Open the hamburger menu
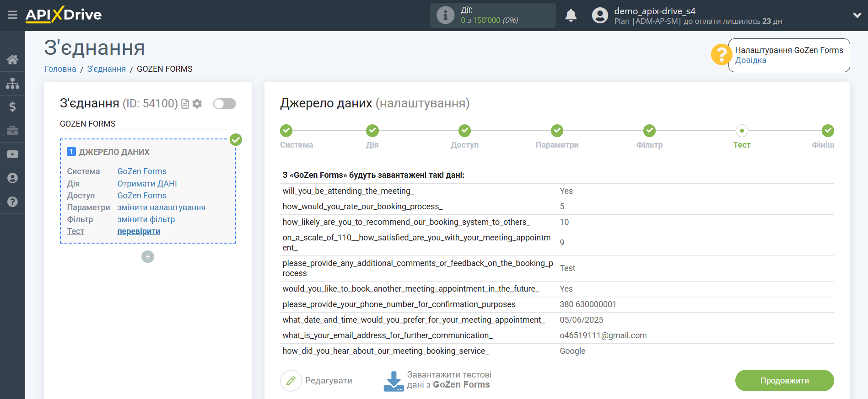 click(x=12, y=15)
